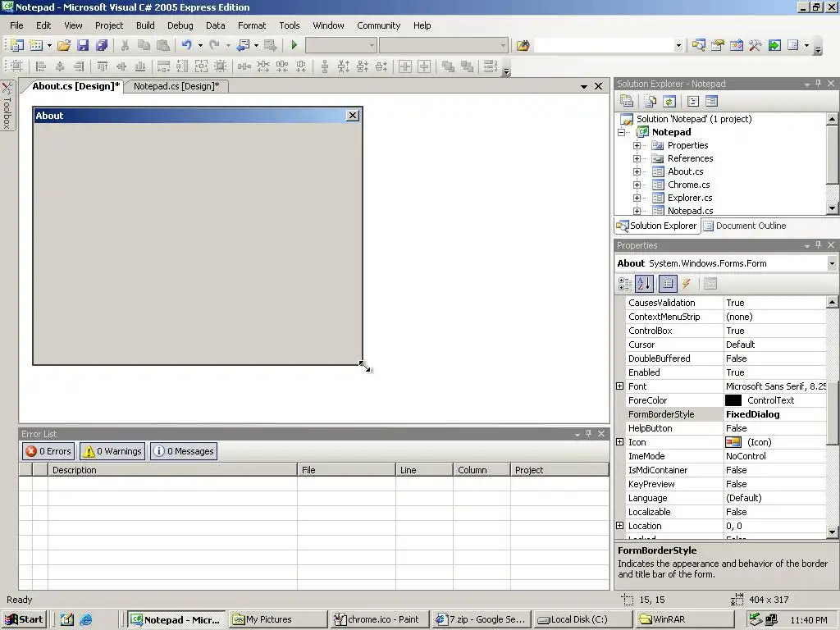The image size is (840, 630).
Task: Expand the Properties node in tree
Action: tap(637, 145)
